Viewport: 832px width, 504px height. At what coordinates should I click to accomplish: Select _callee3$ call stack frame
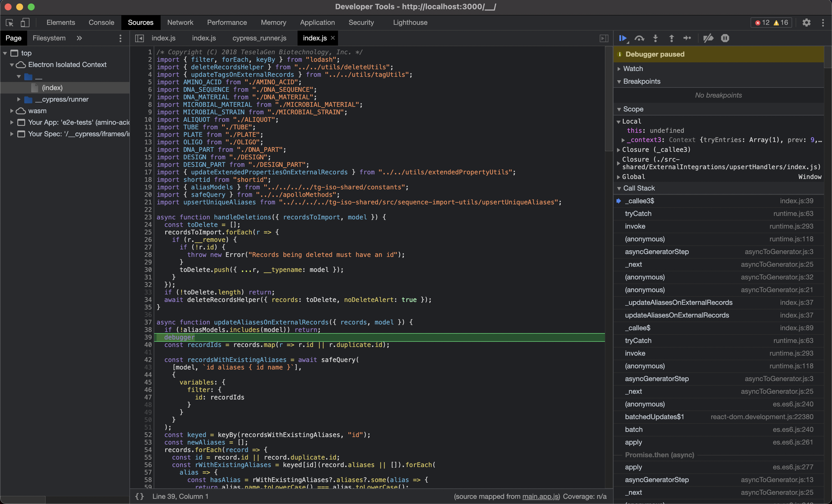(x=718, y=201)
